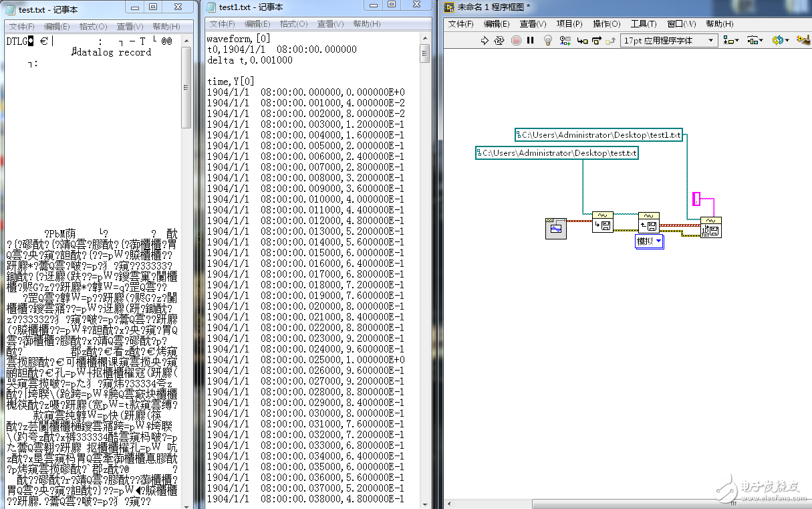Minimize the test.txt Notepad window

tap(135, 7)
